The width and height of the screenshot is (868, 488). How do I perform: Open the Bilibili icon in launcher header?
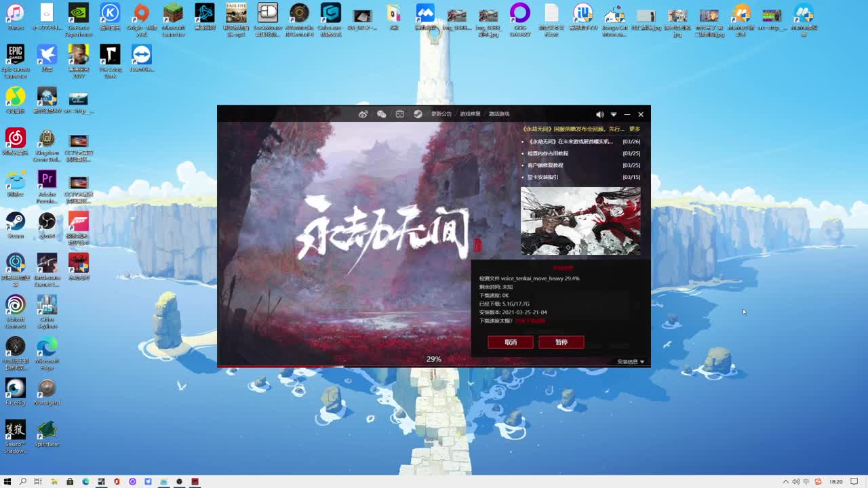point(400,114)
